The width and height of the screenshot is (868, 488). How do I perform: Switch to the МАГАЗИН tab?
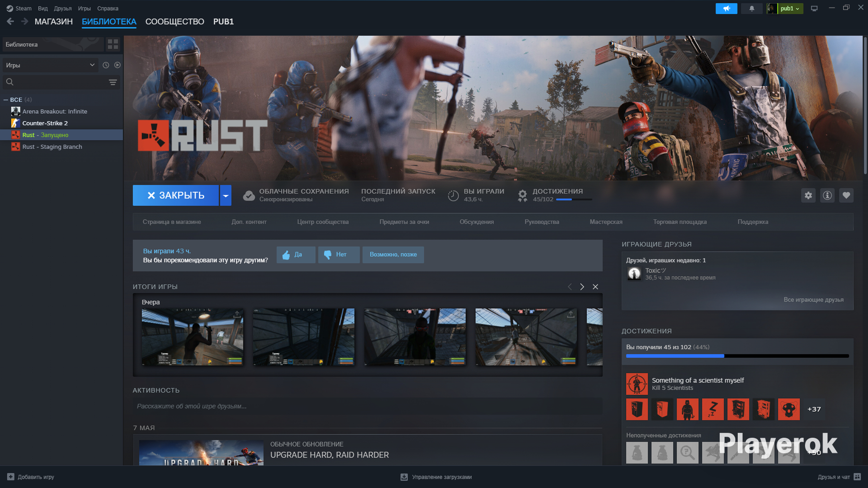54,21
